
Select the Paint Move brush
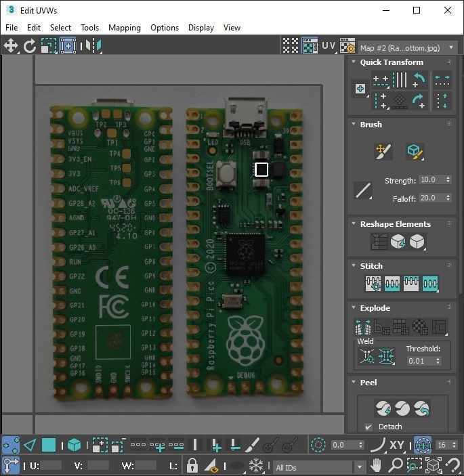click(x=383, y=151)
